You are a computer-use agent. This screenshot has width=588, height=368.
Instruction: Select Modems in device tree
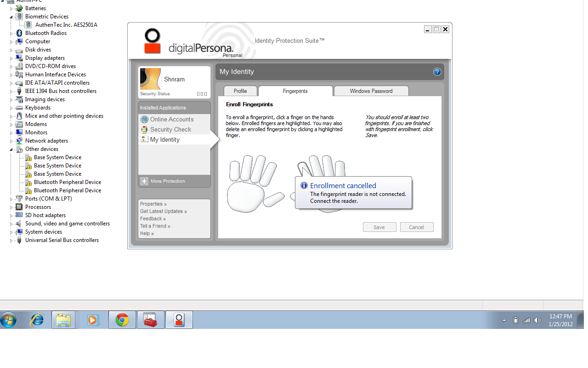tap(36, 124)
